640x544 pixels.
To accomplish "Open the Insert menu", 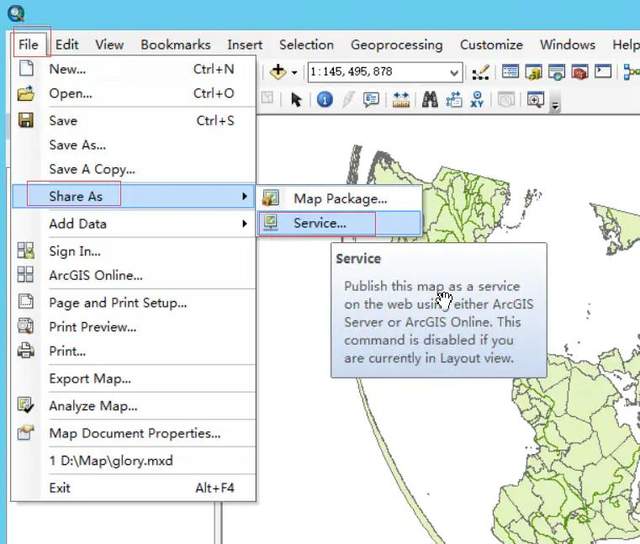I will [x=245, y=44].
